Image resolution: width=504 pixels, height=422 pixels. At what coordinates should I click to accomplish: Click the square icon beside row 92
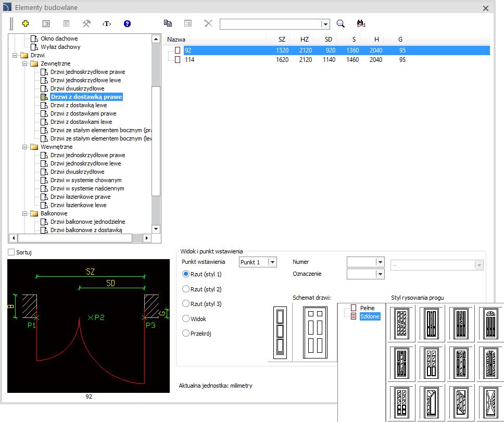[178, 50]
